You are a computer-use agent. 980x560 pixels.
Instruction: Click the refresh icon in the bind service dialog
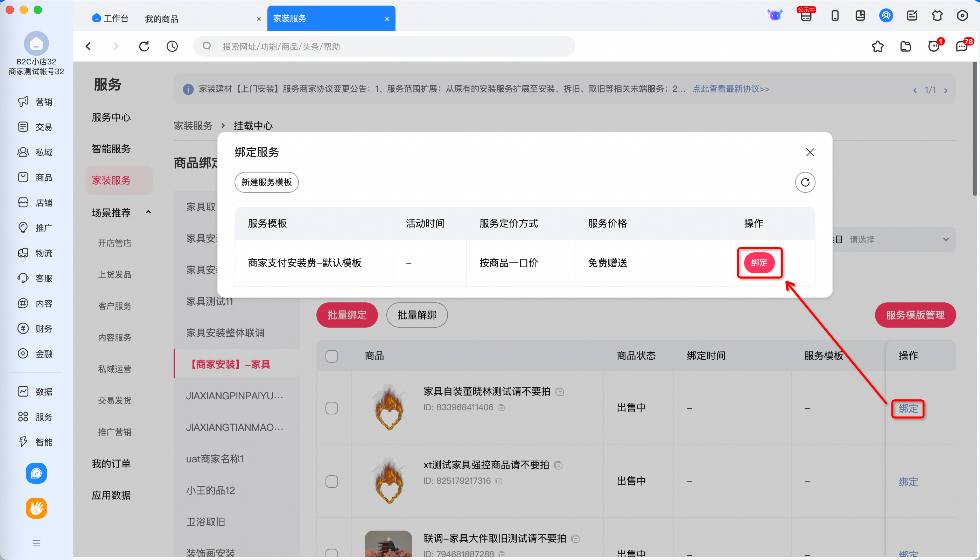[x=805, y=182]
